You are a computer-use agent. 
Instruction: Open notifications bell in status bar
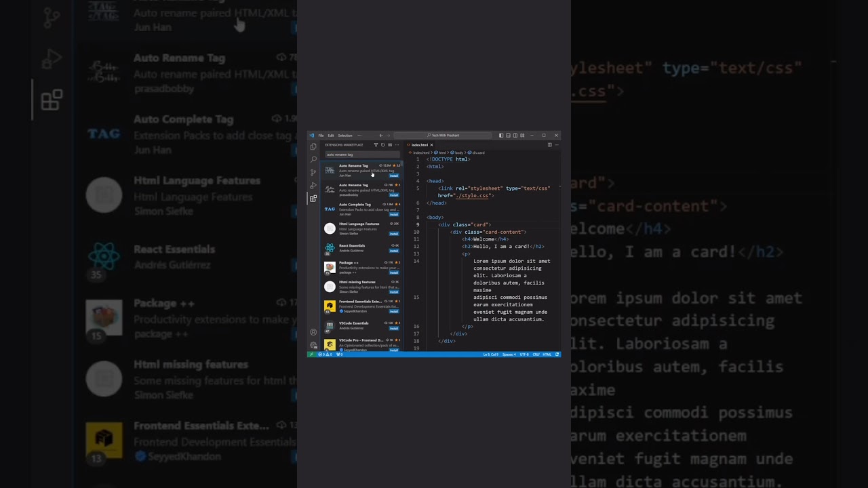557,354
